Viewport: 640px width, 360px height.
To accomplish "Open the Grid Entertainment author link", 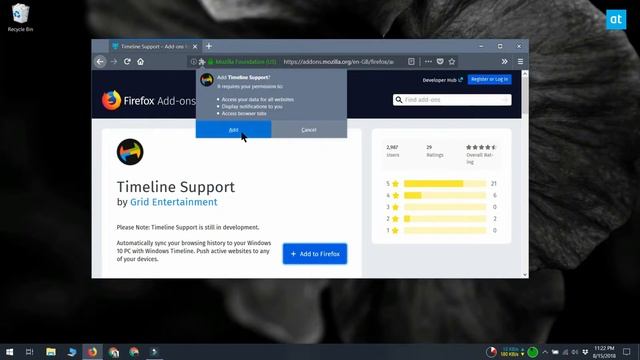I will [x=173, y=202].
